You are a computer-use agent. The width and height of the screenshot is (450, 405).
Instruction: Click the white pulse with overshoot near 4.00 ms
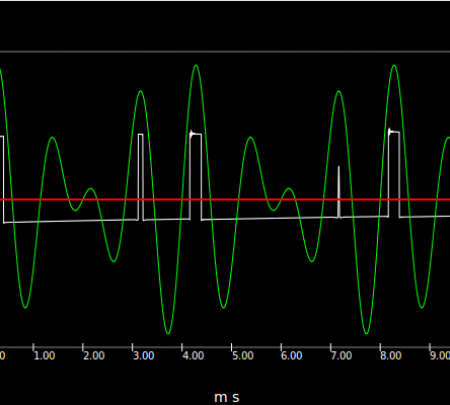[196, 176]
